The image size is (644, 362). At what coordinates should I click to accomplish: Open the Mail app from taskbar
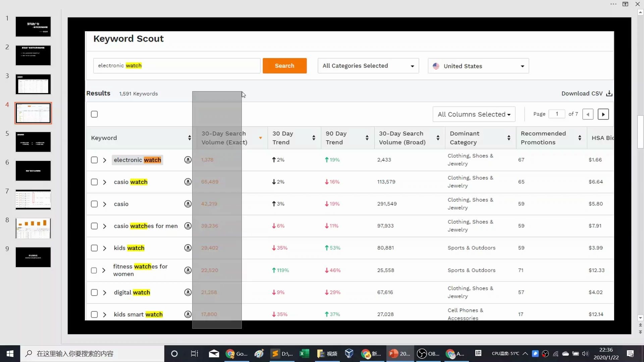click(x=214, y=354)
